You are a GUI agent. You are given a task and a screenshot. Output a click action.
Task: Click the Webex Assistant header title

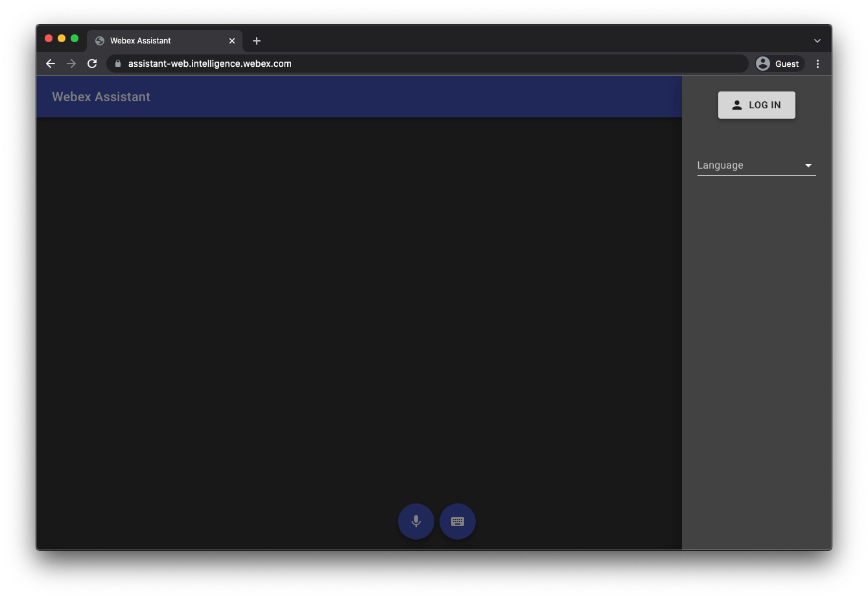pos(101,97)
